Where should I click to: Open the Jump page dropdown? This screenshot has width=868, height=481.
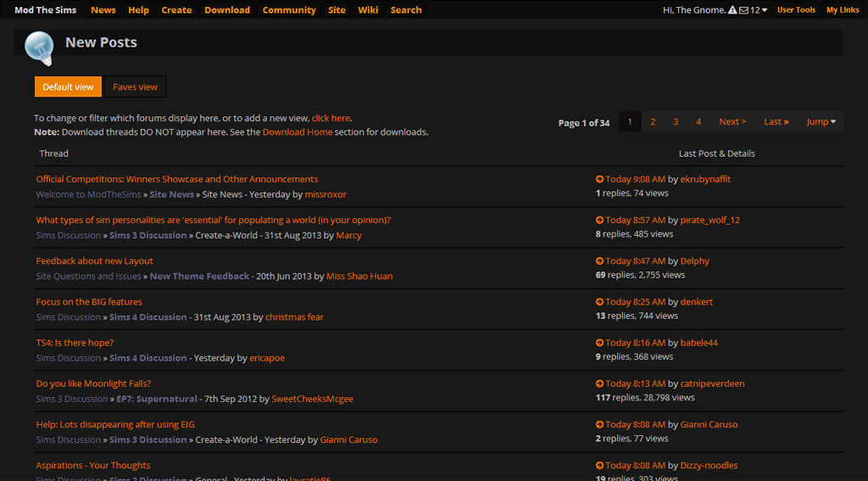click(x=821, y=122)
